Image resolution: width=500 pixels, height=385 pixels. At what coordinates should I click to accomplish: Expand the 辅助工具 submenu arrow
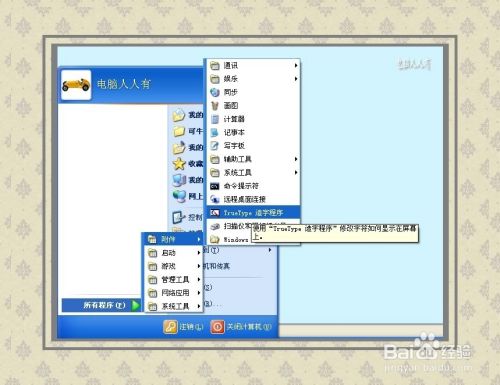(296, 159)
